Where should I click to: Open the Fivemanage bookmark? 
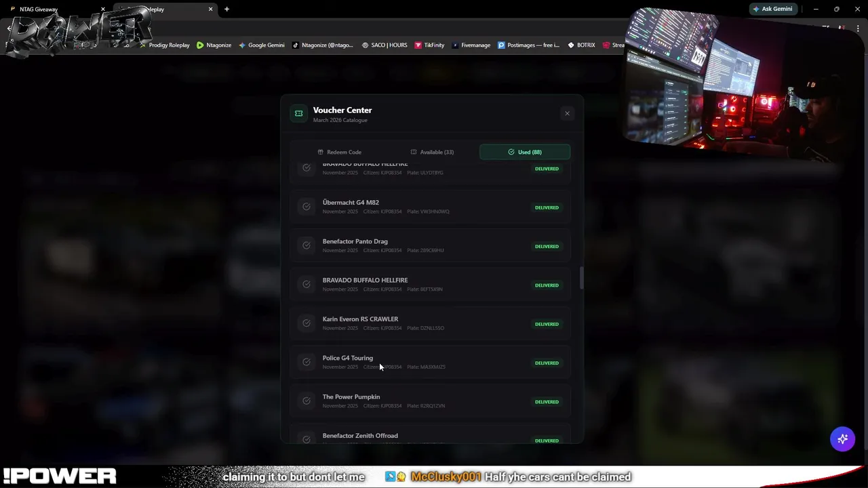[x=471, y=45]
